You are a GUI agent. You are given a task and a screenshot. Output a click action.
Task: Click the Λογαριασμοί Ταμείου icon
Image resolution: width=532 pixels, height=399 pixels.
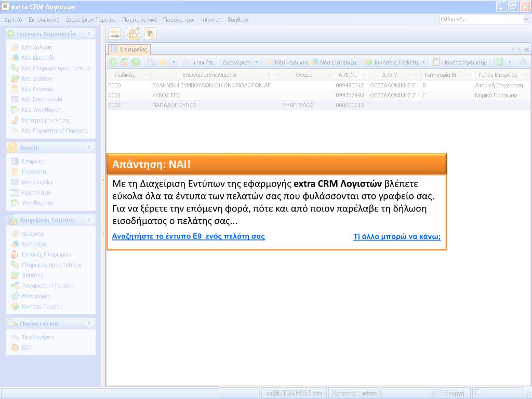click(15, 286)
